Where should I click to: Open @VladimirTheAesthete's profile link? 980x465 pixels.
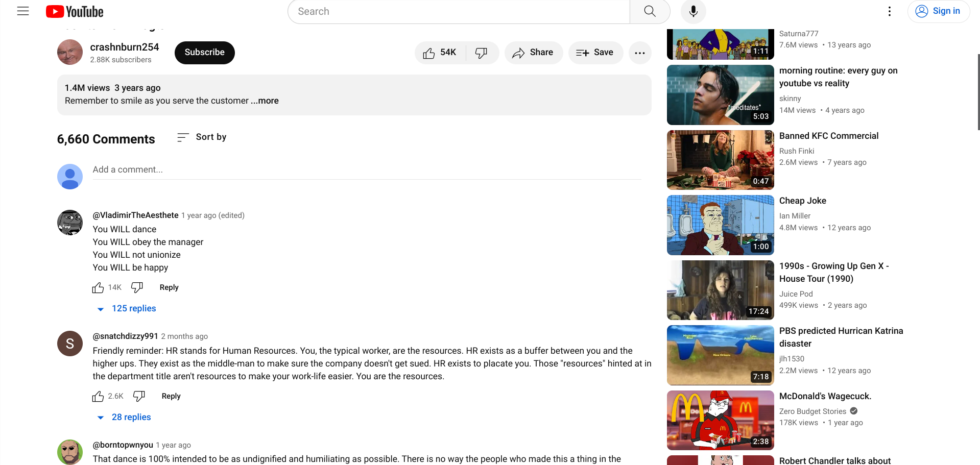(x=135, y=215)
